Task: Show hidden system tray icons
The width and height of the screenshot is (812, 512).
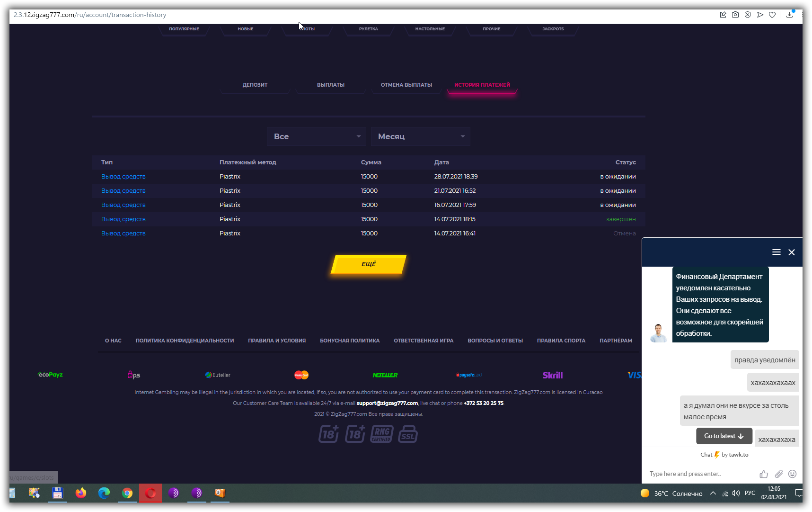Action: [713, 493]
